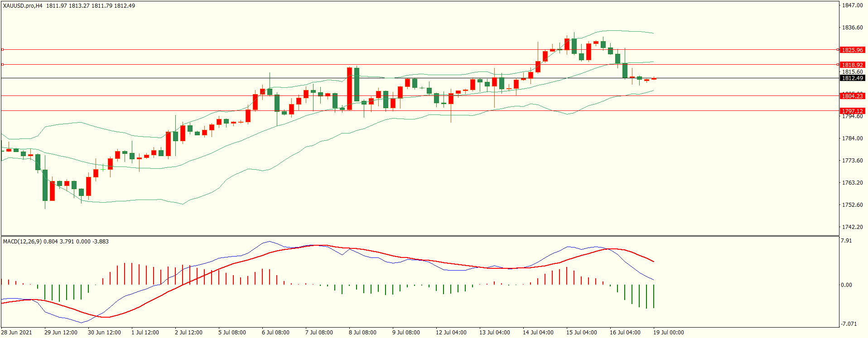Click the 1752.60 price axis value
The height and width of the screenshot is (338, 868).
(852, 205)
